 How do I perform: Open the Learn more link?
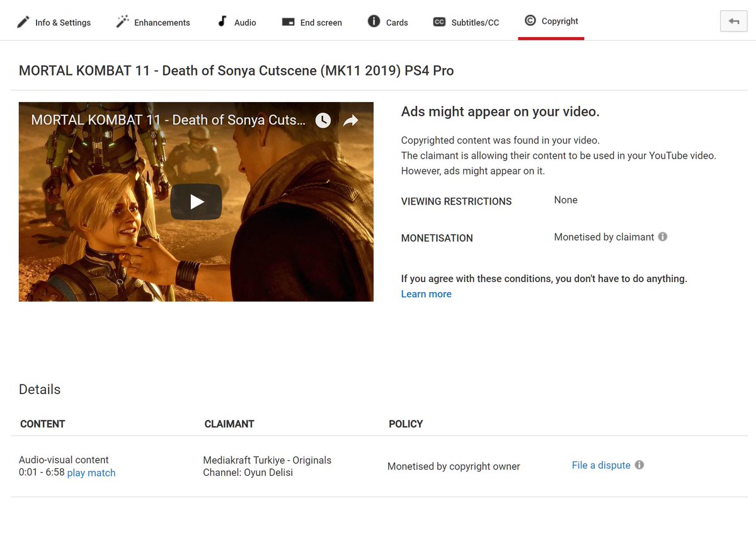[427, 294]
